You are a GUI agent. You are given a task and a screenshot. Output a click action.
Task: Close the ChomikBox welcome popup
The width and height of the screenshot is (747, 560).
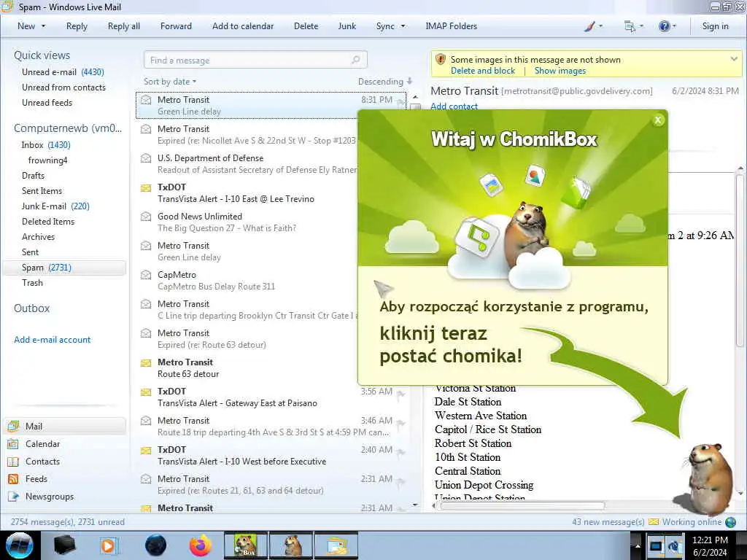point(658,120)
